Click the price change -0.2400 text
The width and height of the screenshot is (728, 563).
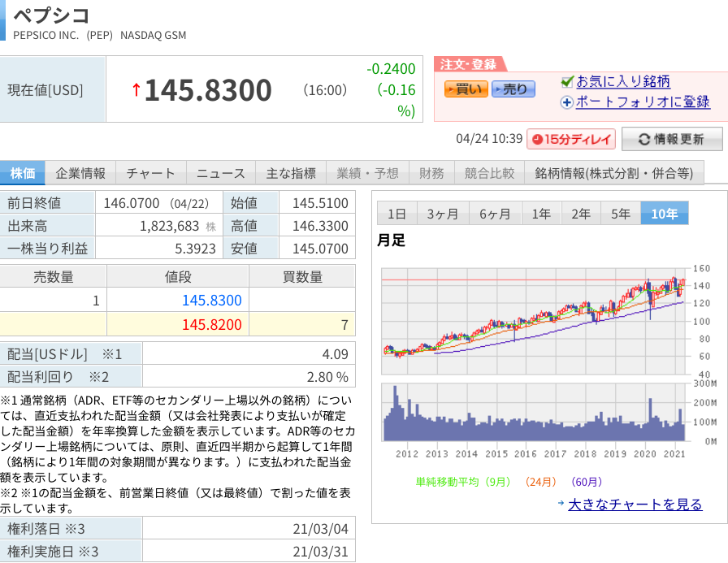point(391,69)
